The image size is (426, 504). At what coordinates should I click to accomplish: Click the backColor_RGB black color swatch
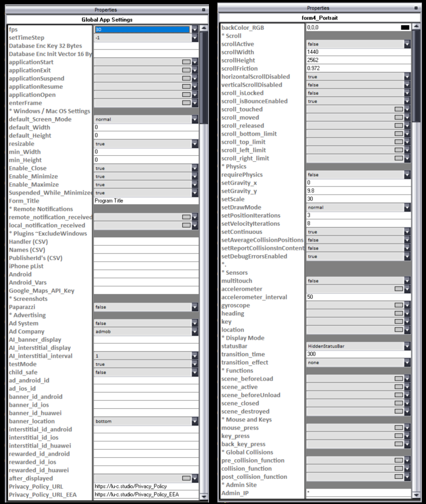point(405,28)
